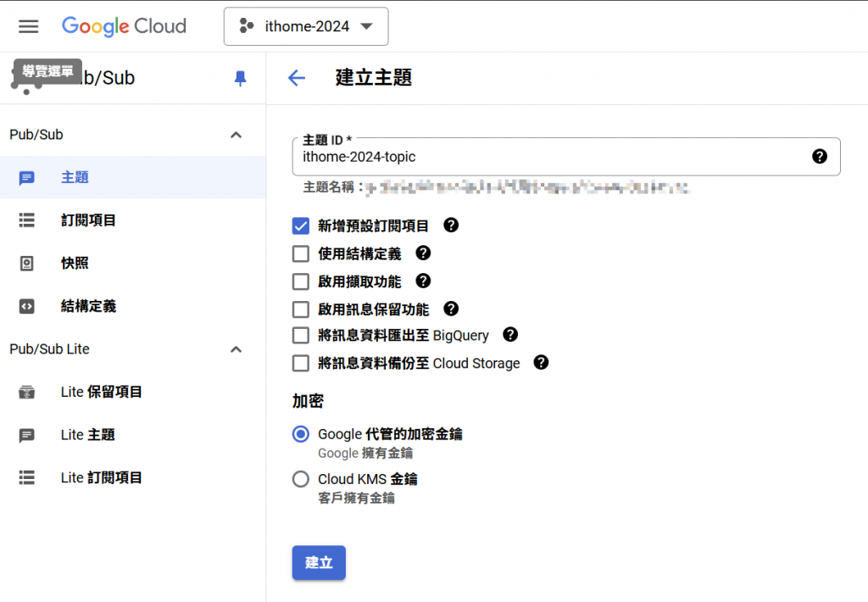This screenshot has height=602, width=868.
Task: Click the project icon beside ithome-2024
Action: (x=246, y=26)
